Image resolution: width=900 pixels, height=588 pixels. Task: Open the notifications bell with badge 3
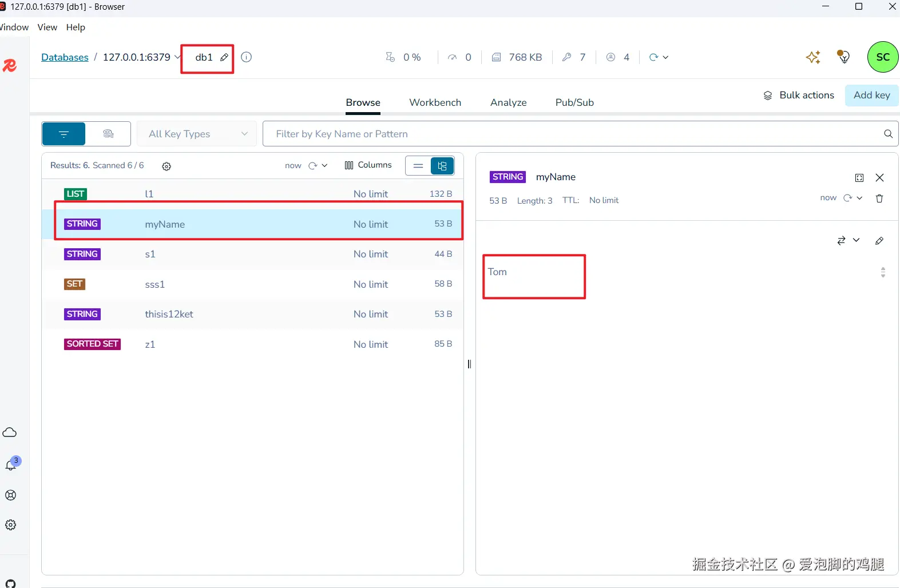tap(11, 464)
